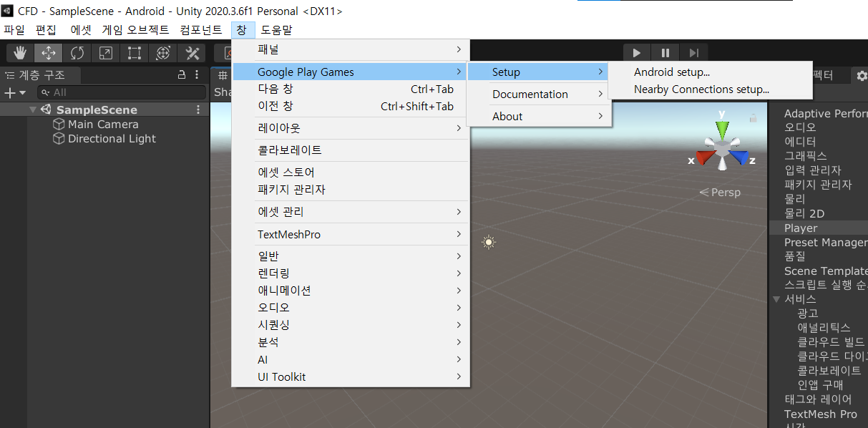Choose 다음 창 in the window menu
868x428 pixels.
pos(351,89)
